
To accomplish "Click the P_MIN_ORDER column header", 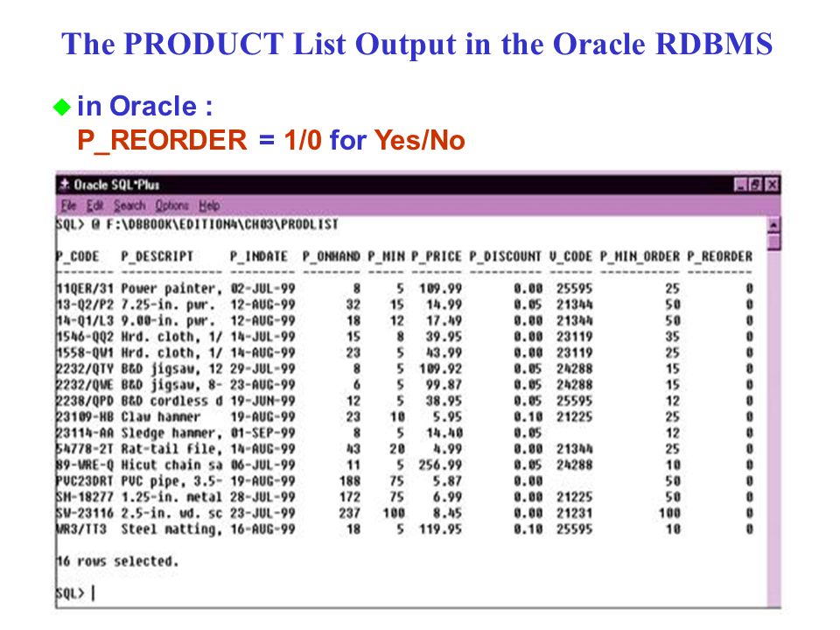I will pos(640,256).
